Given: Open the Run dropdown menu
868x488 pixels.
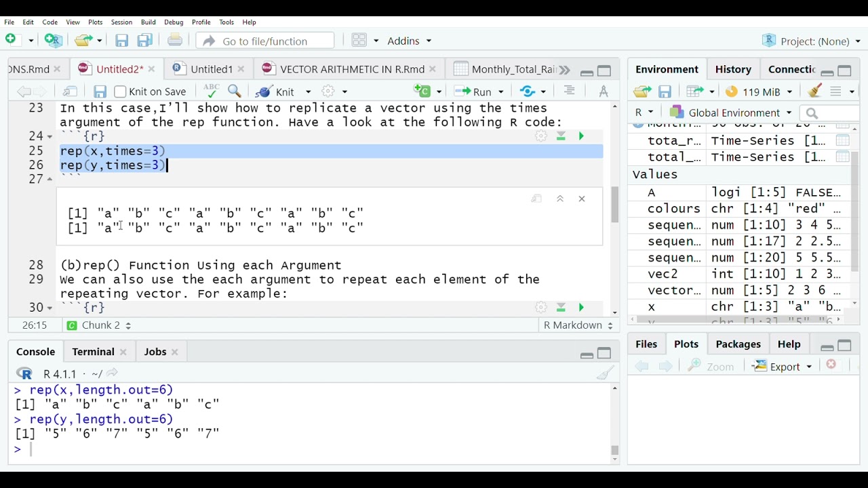Looking at the screenshot, I should (x=501, y=91).
